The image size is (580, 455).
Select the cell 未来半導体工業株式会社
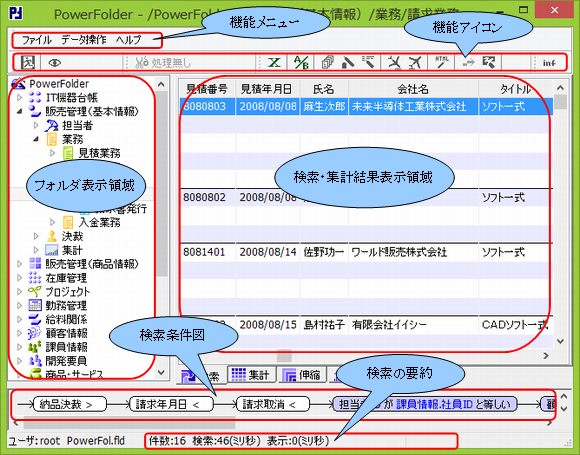click(x=413, y=107)
